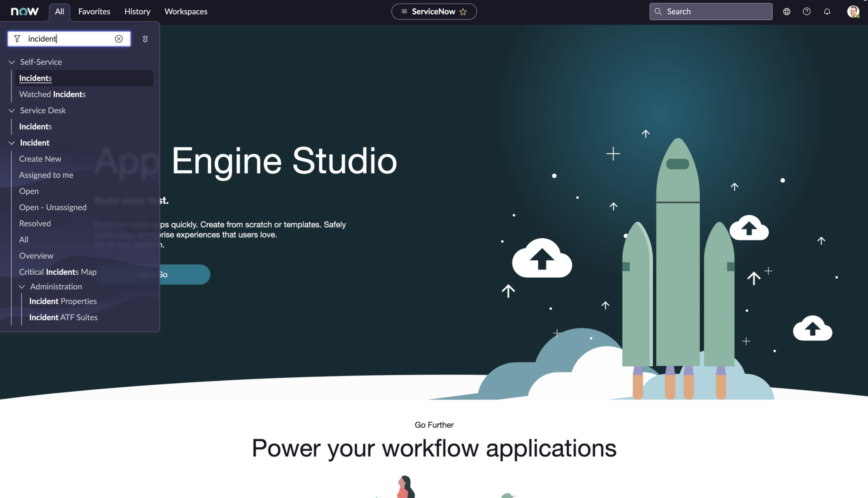868x498 pixels.
Task: Open the globe scope picker icon
Action: click(787, 11)
